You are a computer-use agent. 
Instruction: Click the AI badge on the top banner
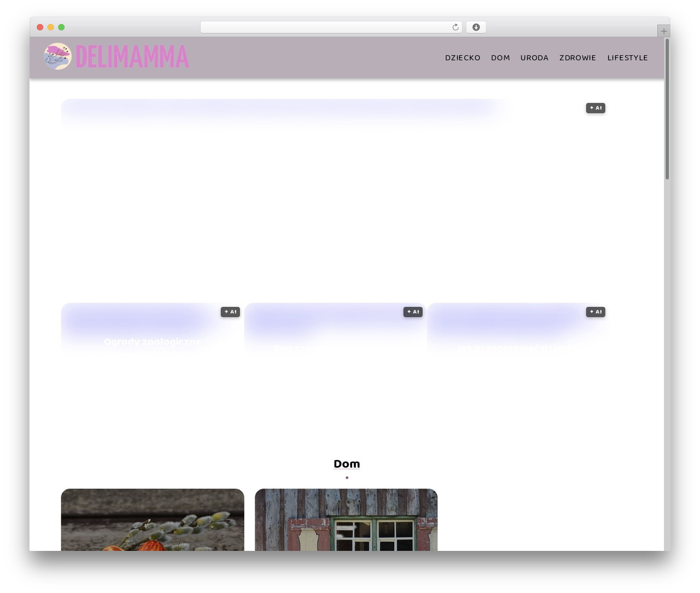pos(596,108)
